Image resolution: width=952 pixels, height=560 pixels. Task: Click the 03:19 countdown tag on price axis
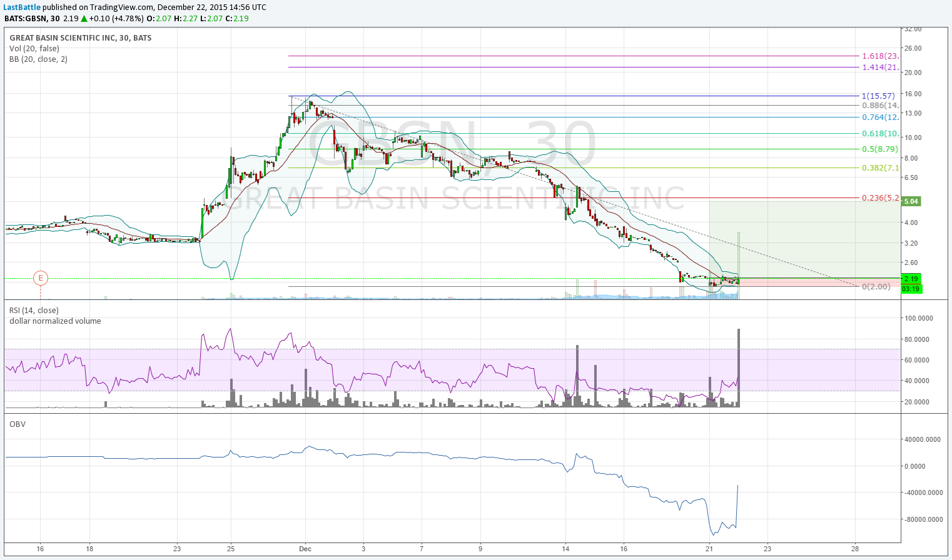click(x=911, y=289)
